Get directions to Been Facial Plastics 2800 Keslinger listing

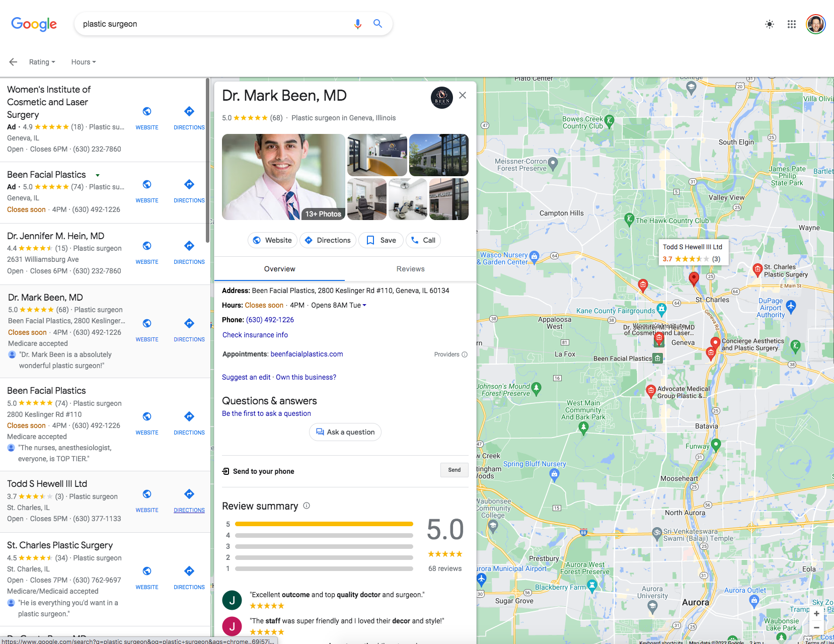189,423
